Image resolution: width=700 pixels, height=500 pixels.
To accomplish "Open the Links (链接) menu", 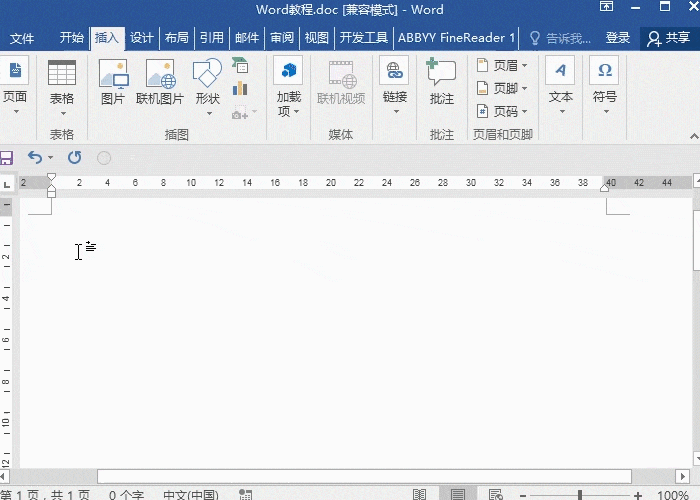I will pos(395,85).
